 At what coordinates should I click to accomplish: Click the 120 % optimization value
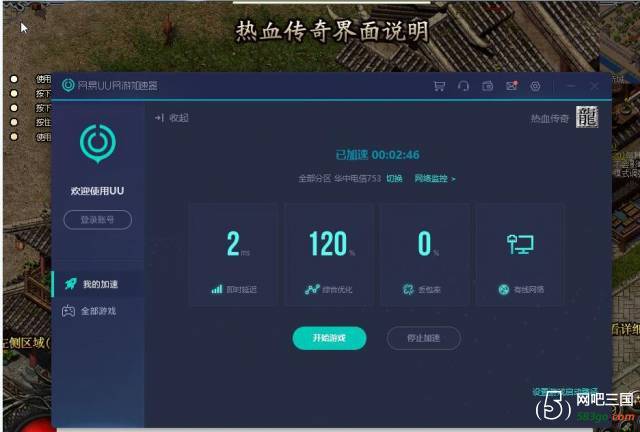point(332,244)
